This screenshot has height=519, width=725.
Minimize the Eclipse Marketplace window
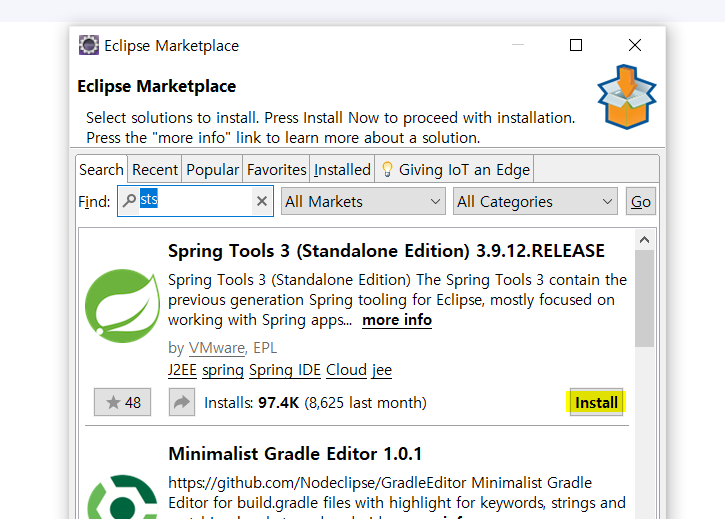point(518,45)
